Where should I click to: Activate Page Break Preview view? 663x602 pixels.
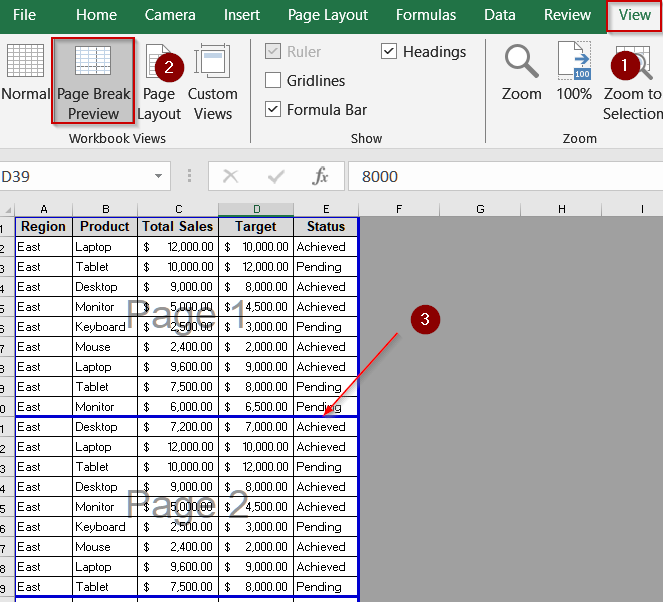pyautogui.click(x=93, y=81)
